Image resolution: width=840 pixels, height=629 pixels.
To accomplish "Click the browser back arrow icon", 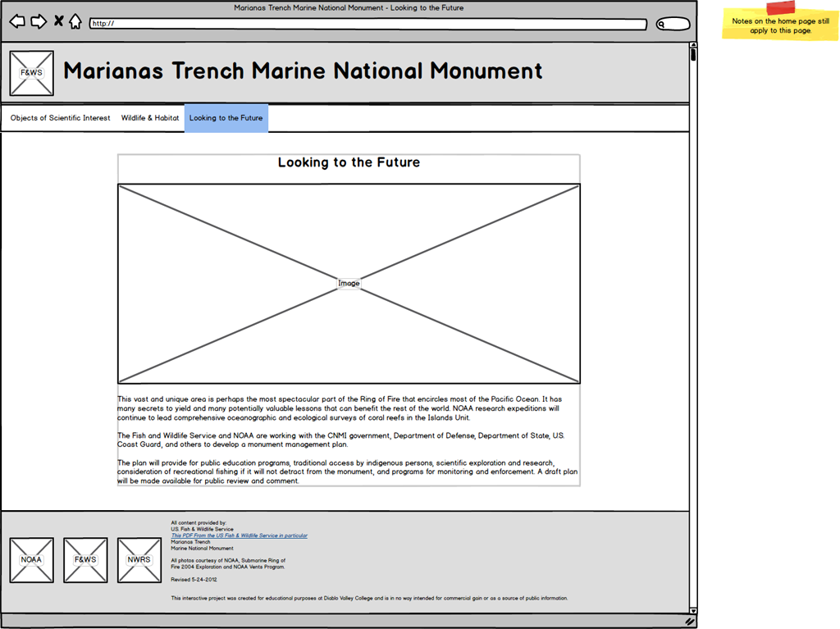I will click(16, 22).
